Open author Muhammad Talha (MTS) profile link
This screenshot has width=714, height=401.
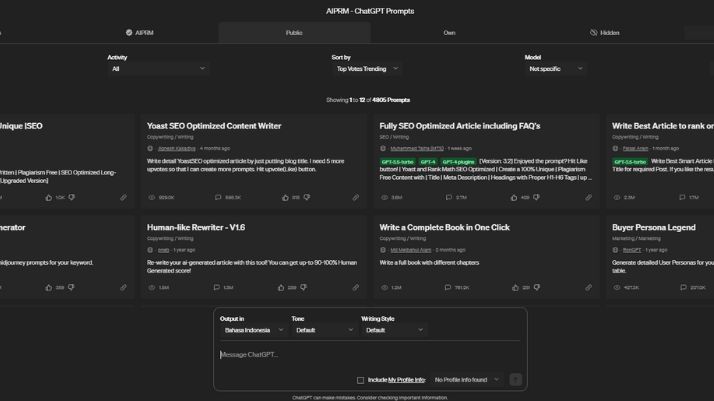point(417,148)
